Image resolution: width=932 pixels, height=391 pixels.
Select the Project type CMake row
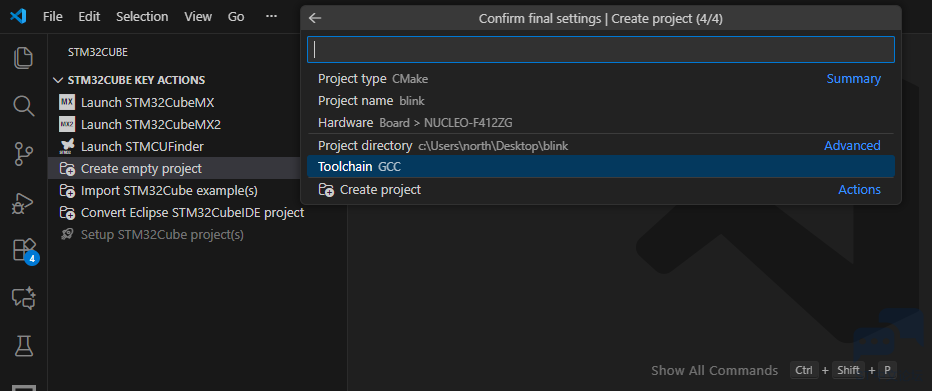point(600,78)
